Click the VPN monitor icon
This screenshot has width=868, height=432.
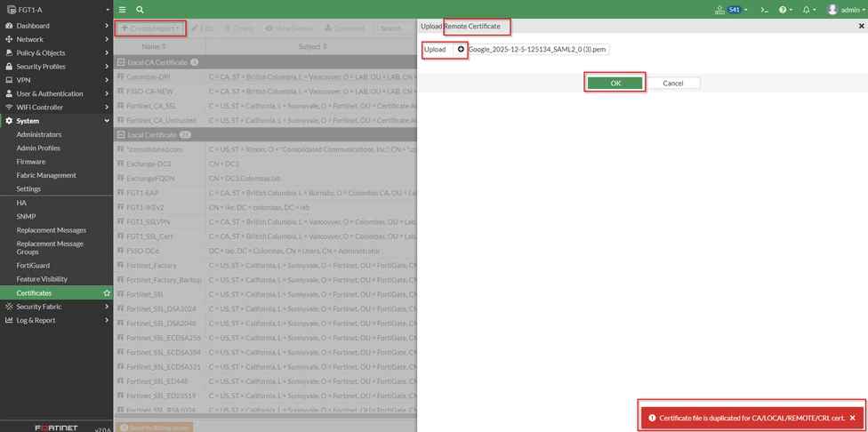[9, 80]
